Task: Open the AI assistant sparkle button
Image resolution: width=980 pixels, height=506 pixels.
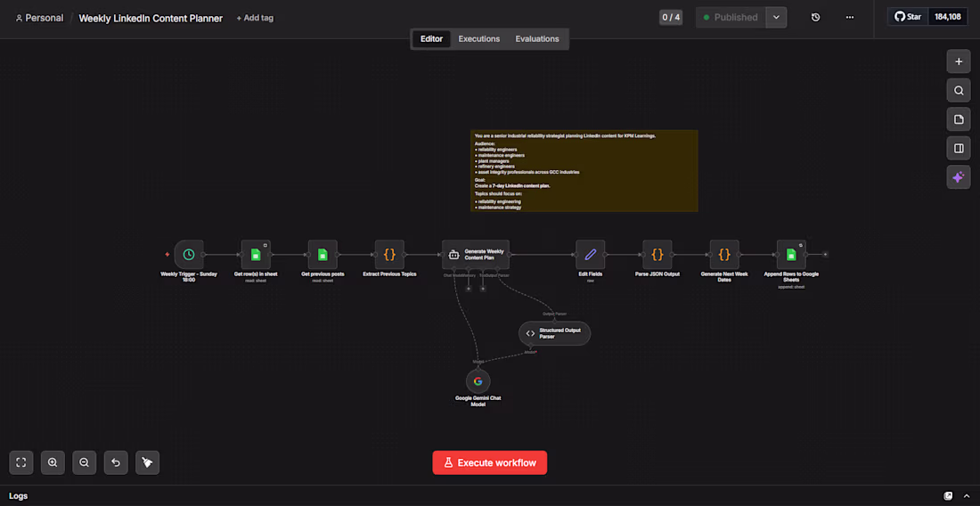Action: tap(958, 176)
